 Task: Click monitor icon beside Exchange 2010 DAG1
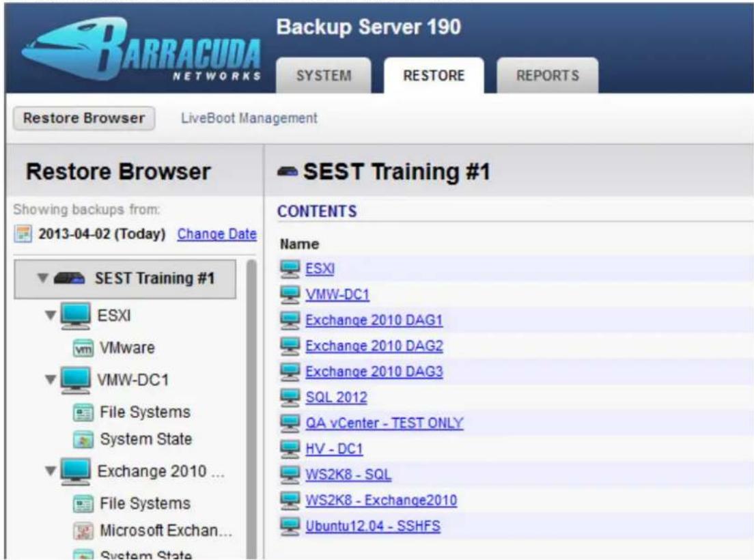coord(290,320)
